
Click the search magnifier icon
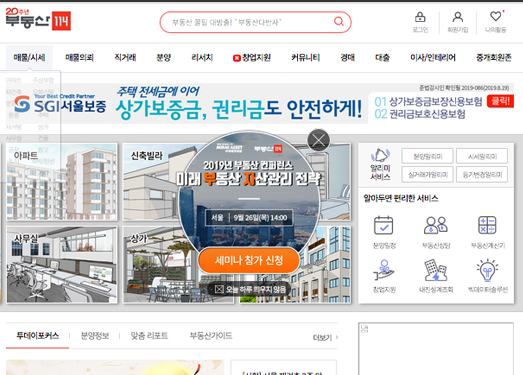click(x=339, y=22)
